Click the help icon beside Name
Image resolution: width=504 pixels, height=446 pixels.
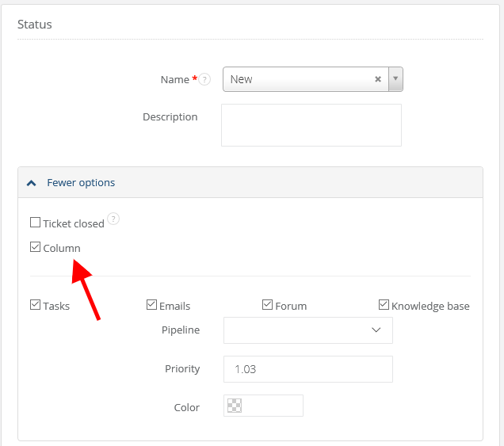205,79
